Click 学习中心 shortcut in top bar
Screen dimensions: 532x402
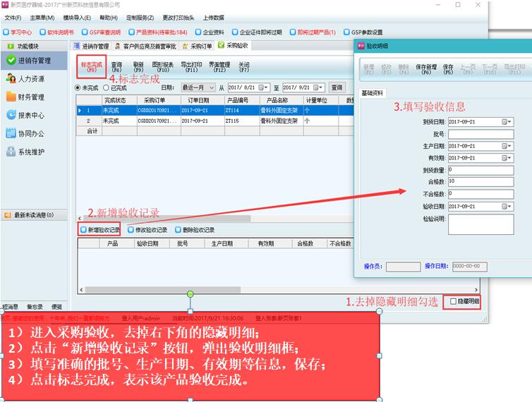pyautogui.click(x=18, y=32)
